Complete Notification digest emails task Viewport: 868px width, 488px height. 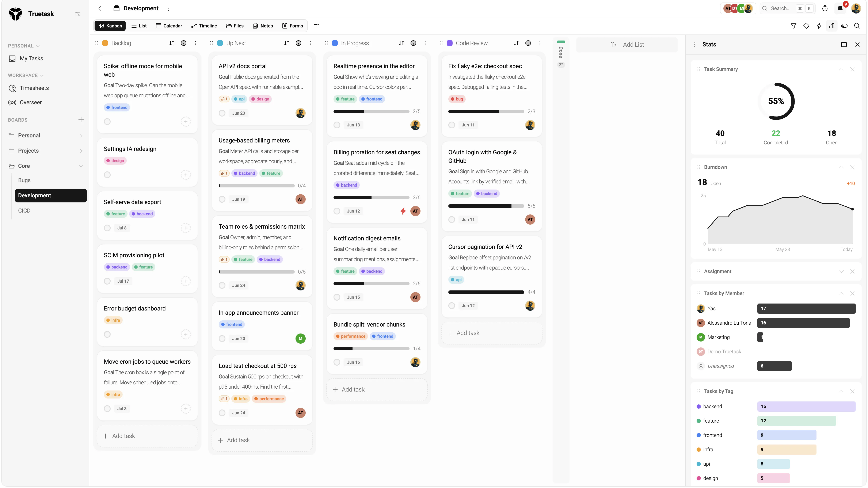coord(337,297)
